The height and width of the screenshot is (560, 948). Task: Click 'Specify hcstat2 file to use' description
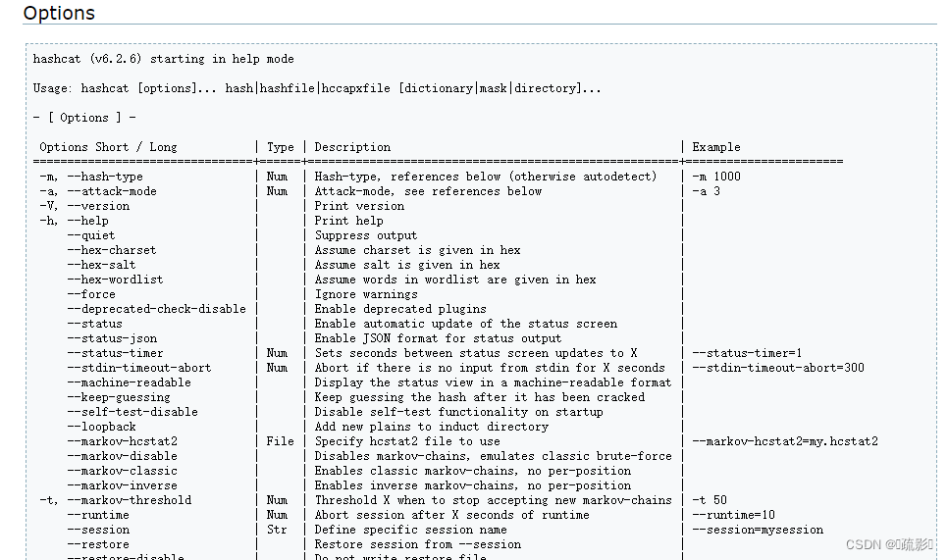click(407, 441)
